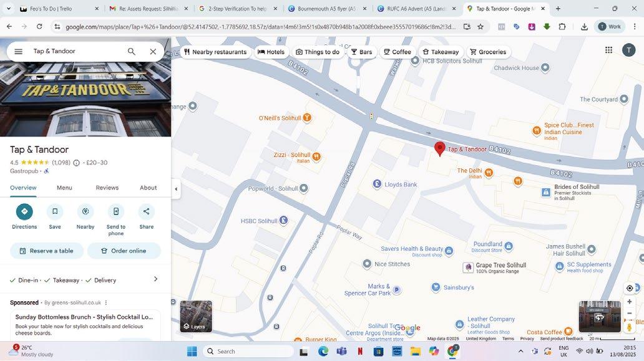The width and height of the screenshot is (644, 361).
Task: Get Directions to Tap & Tandoor
Action: click(24, 216)
